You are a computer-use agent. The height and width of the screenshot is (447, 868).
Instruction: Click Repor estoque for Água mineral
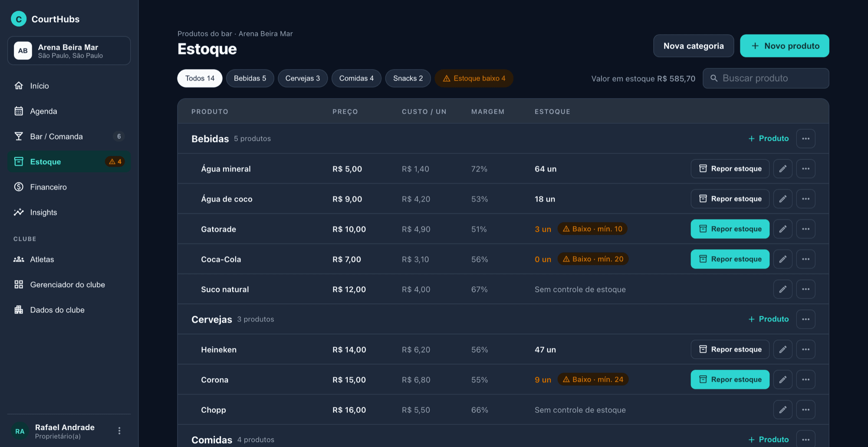click(730, 169)
